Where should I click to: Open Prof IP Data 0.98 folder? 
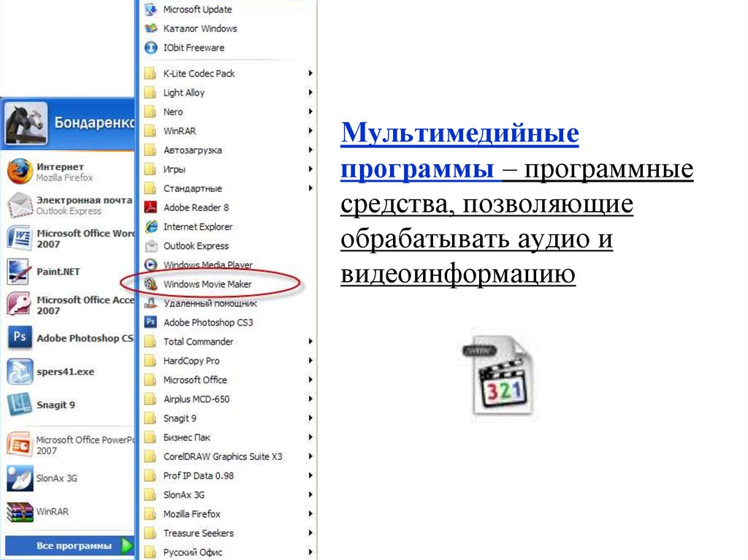pos(229,475)
